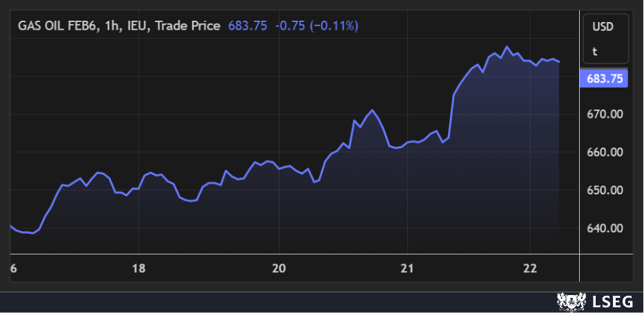Viewport: 644px width, 313px height.
Task: Click the GAS OIL FEB6 symbol title
Action: 59,26
